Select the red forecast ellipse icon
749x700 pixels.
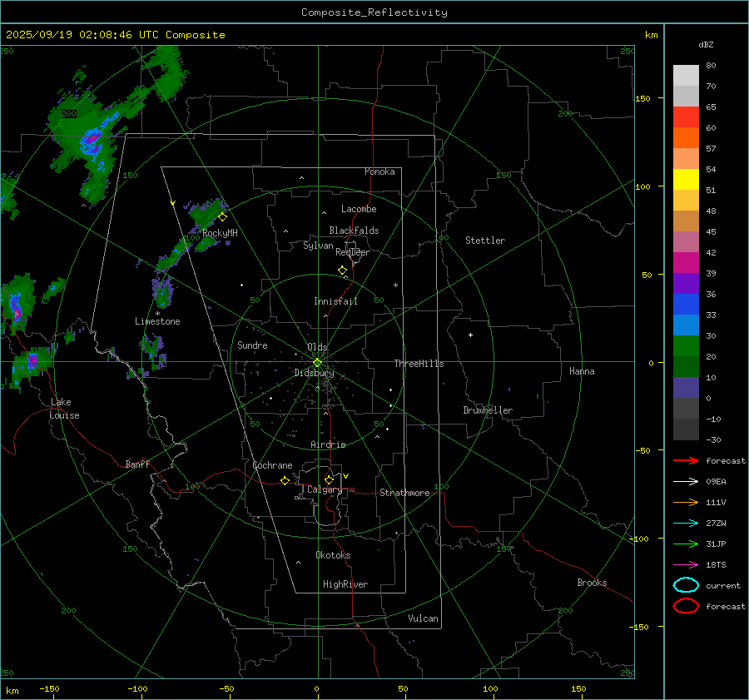685,606
